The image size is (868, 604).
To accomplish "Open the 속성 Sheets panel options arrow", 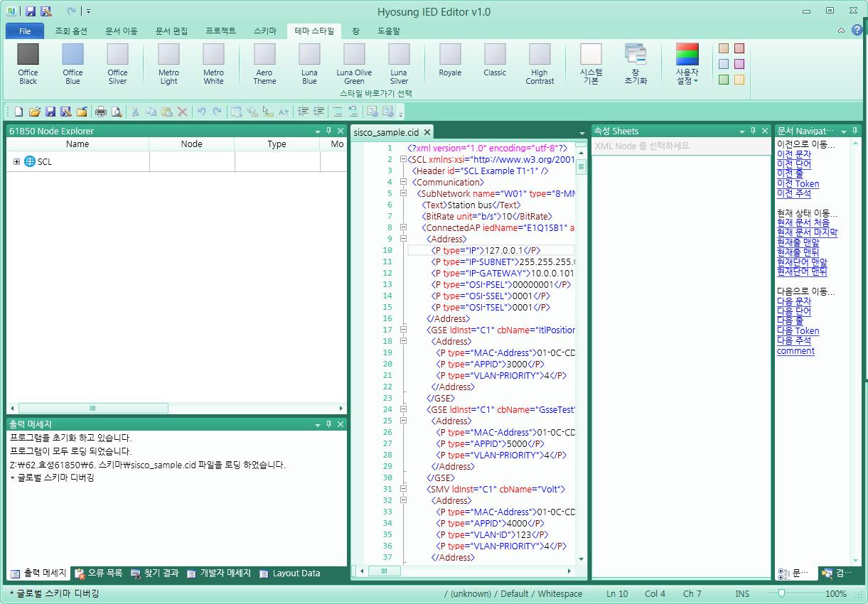I will pyautogui.click(x=742, y=131).
